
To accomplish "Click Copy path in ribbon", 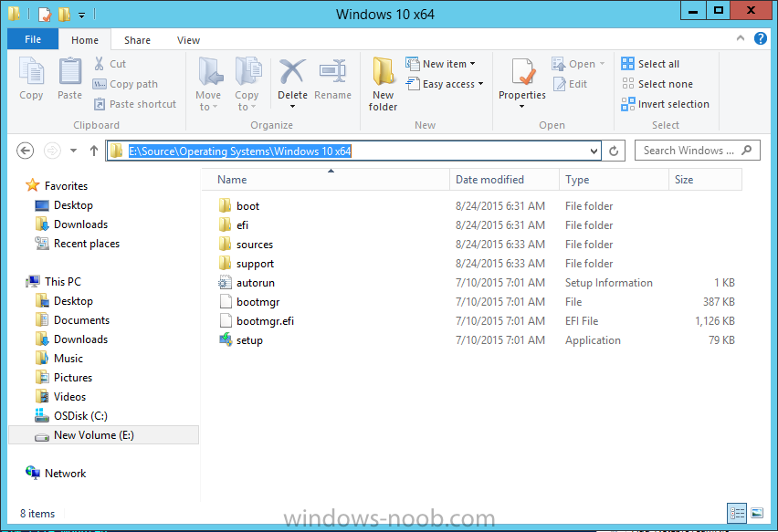I will [125, 84].
